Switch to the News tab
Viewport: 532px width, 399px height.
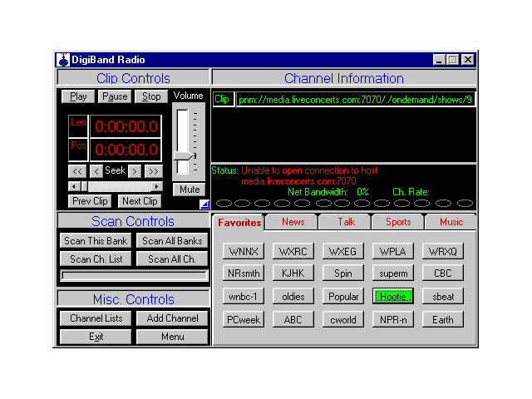click(x=293, y=222)
